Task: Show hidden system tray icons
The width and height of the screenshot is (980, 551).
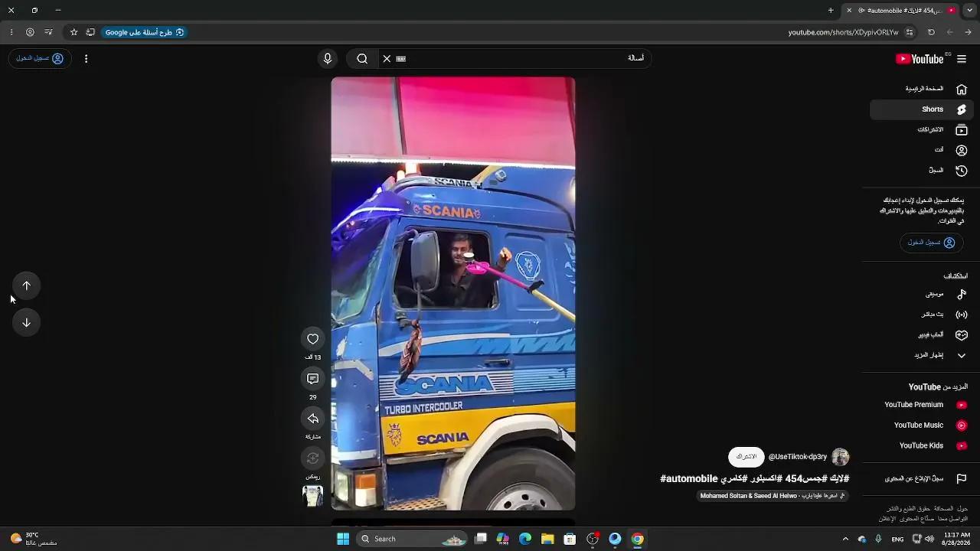Action: tap(845, 539)
